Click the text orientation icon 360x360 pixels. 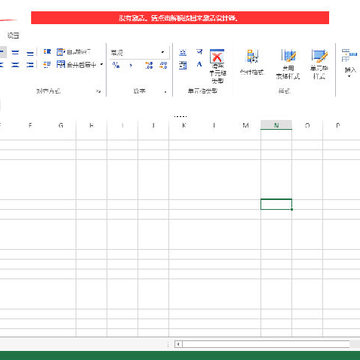coord(47,52)
